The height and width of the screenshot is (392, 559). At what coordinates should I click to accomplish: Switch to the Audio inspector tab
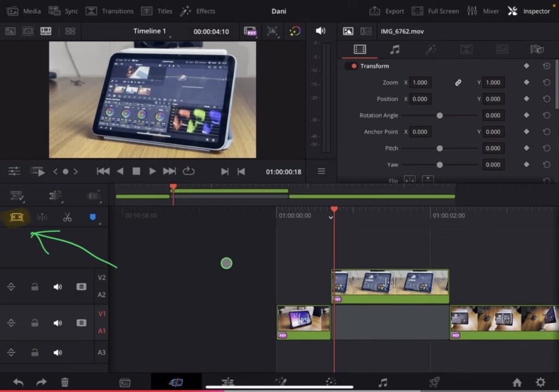tap(395, 50)
